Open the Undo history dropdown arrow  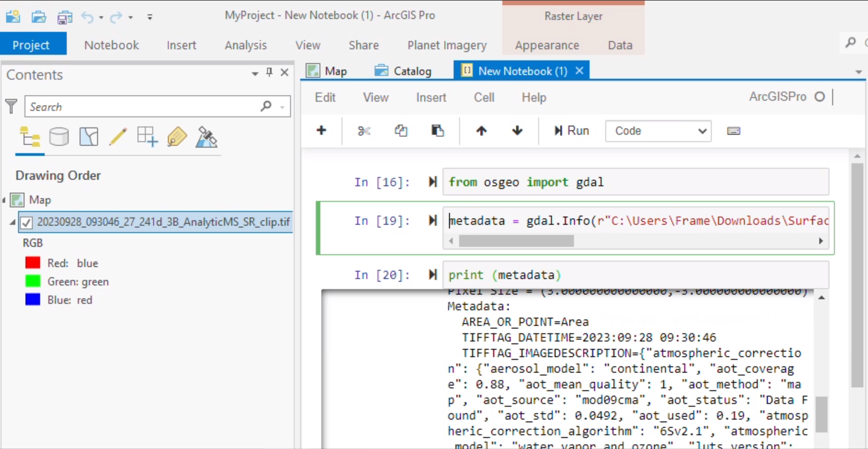[102, 18]
